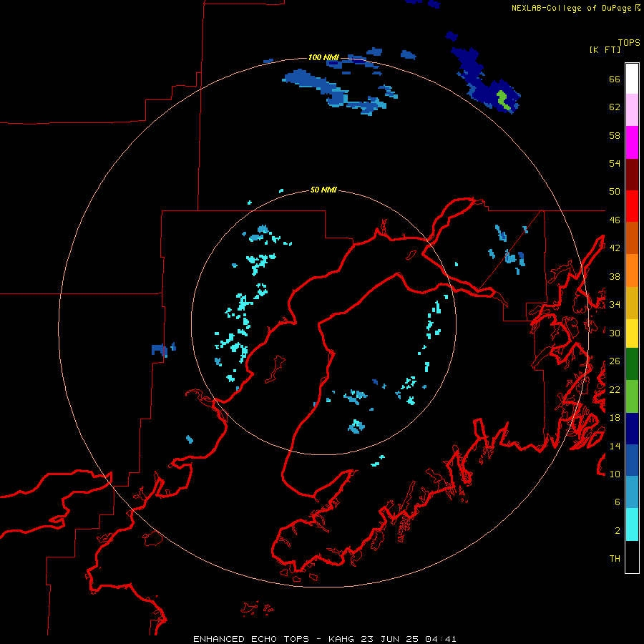Image resolution: width=644 pixels, height=644 pixels.
Task: Click the 42 legend value
Action: (615, 248)
